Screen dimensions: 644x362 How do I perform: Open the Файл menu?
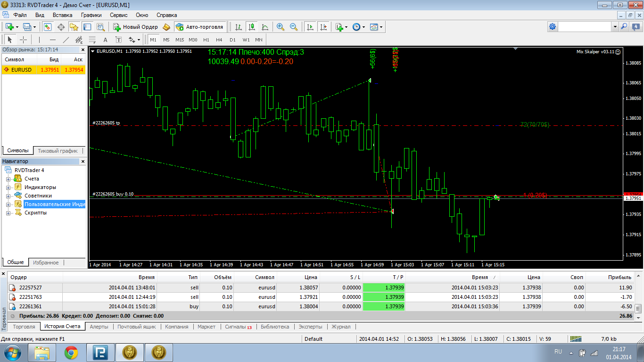point(20,15)
